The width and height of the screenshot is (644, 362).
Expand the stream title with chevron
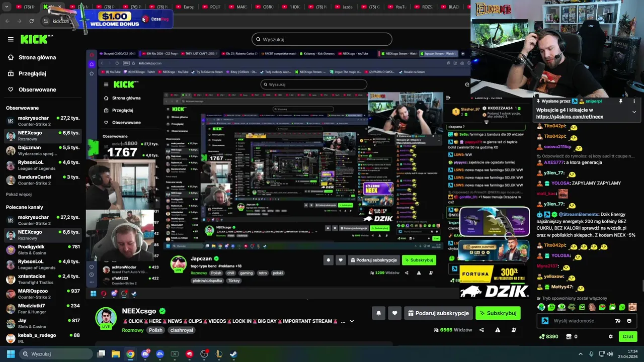(352, 321)
